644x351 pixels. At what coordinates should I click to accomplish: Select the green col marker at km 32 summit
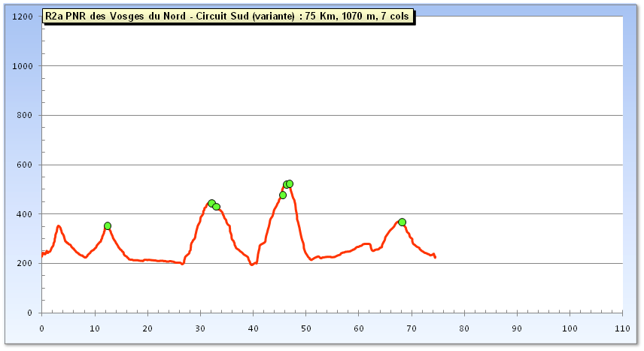211,203
